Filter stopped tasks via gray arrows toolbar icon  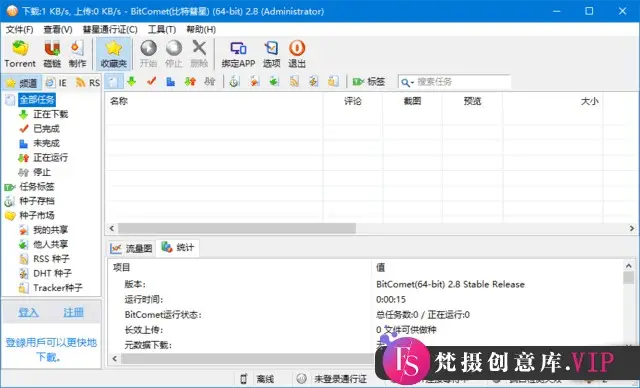coord(210,82)
